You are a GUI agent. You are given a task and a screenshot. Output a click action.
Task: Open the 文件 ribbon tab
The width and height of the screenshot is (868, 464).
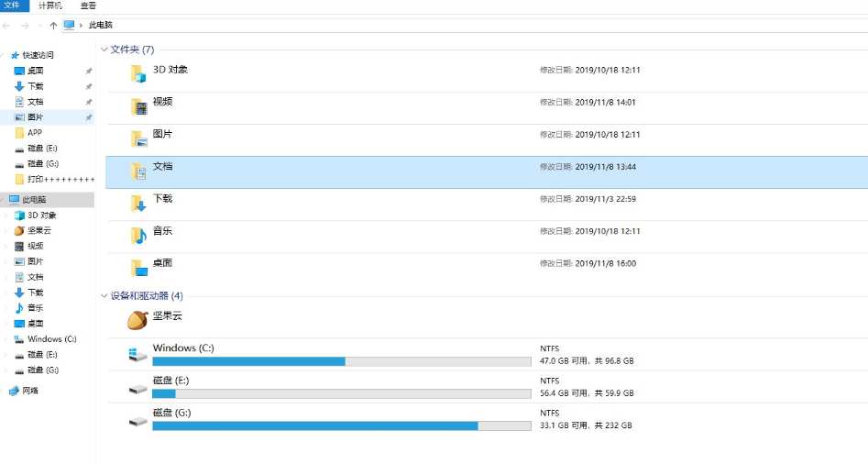click(12, 6)
